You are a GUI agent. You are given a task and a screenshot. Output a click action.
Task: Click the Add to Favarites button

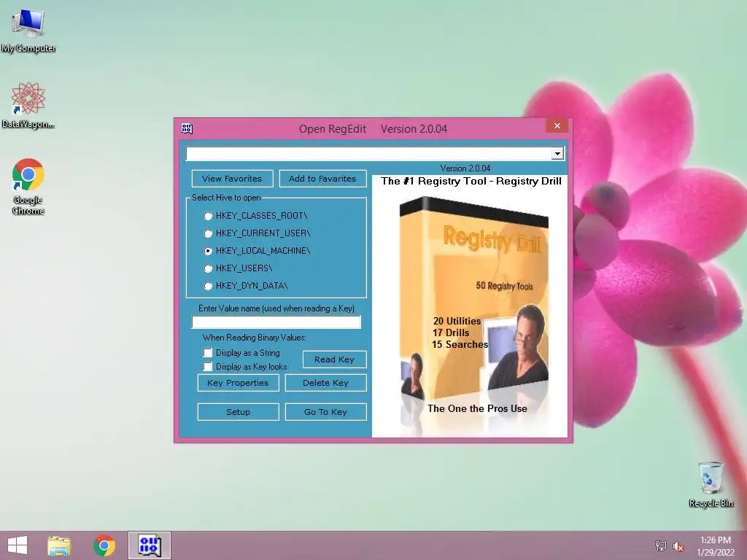pyautogui.click(x=322, y=179)
